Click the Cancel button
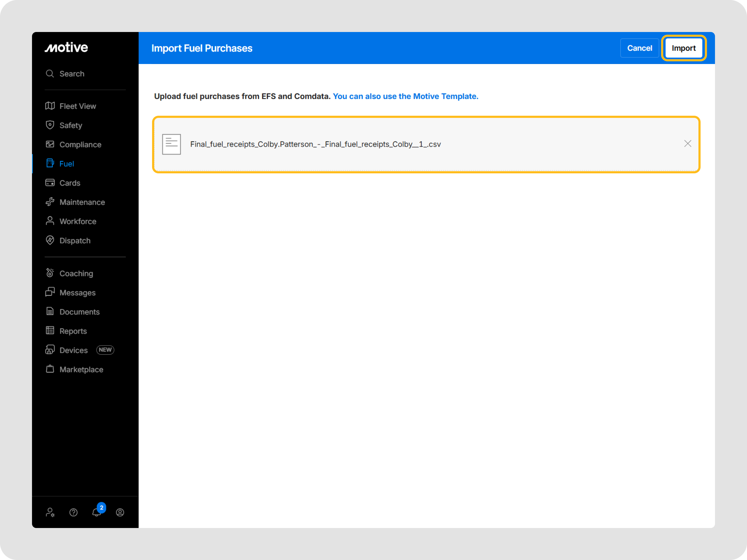747x560 pixels. pos(639,48)
